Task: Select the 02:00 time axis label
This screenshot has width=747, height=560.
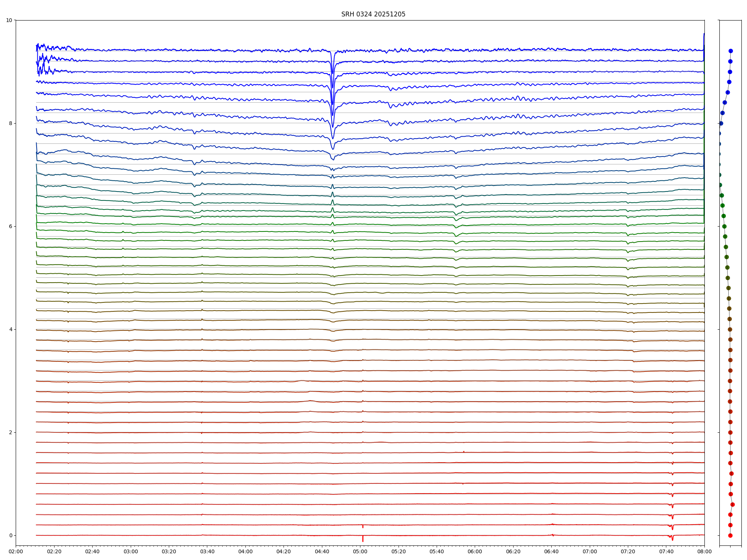Action: click(16, 551)
